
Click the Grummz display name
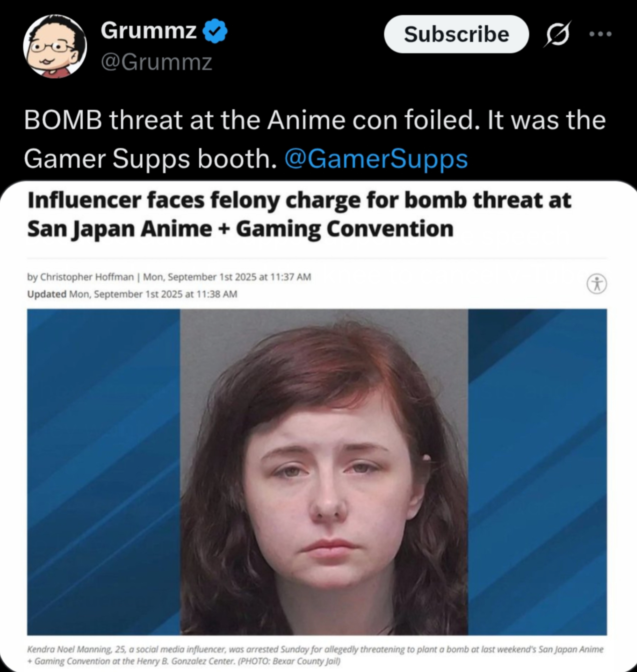[148, 31]
